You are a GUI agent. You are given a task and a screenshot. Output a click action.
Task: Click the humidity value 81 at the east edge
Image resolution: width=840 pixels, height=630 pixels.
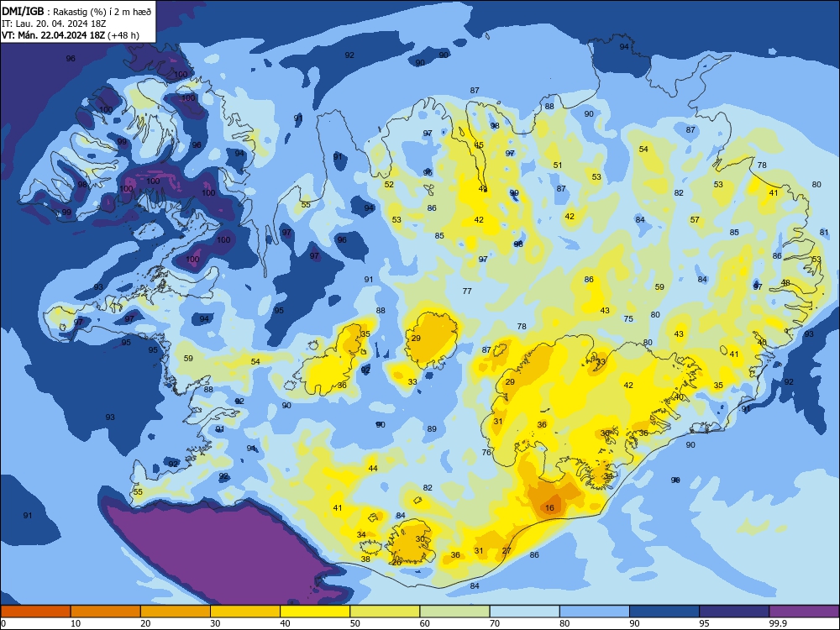coord(824,233)
